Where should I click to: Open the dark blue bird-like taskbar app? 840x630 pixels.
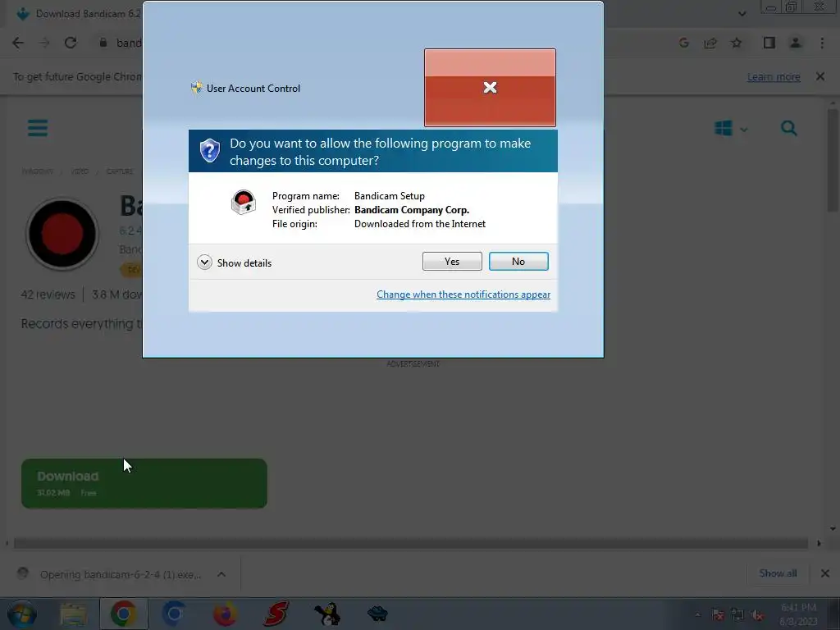[x=377, y=614]
